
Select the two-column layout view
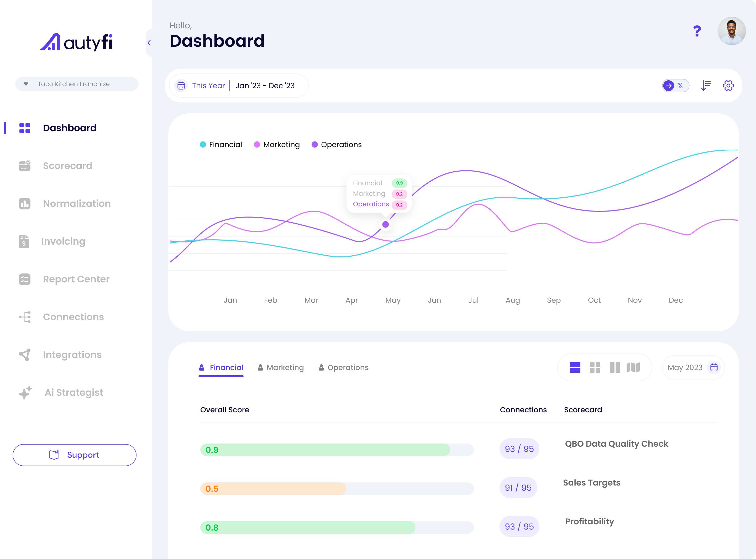[x=615, y=367]
